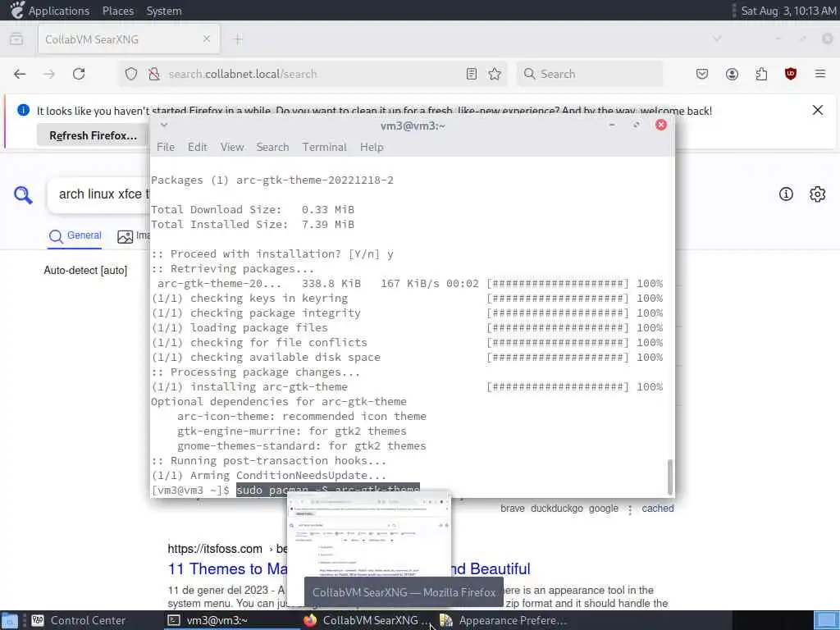Open the Firefox account icon
This screenshot has width=840, height=630.
732,74
